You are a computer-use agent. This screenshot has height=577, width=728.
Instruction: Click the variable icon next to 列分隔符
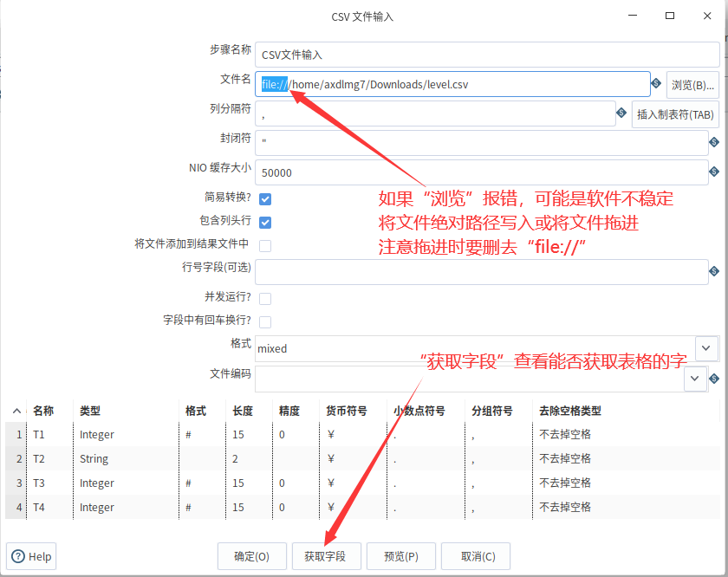pos(621,113)
